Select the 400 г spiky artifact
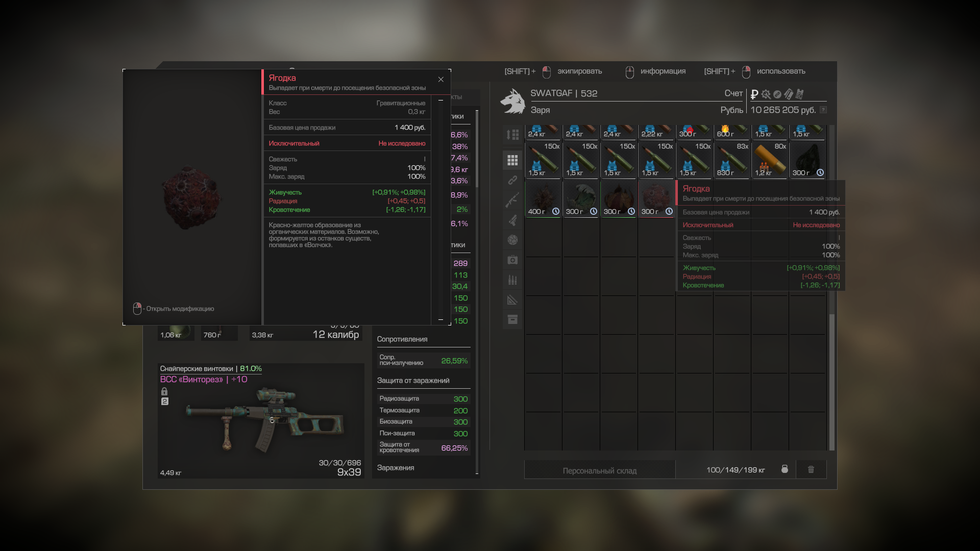Viewport: 980px width, 551px height. pyautogui.click(x=543, y=198)
